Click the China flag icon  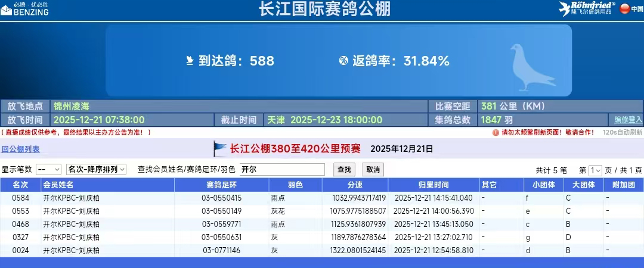625,8
